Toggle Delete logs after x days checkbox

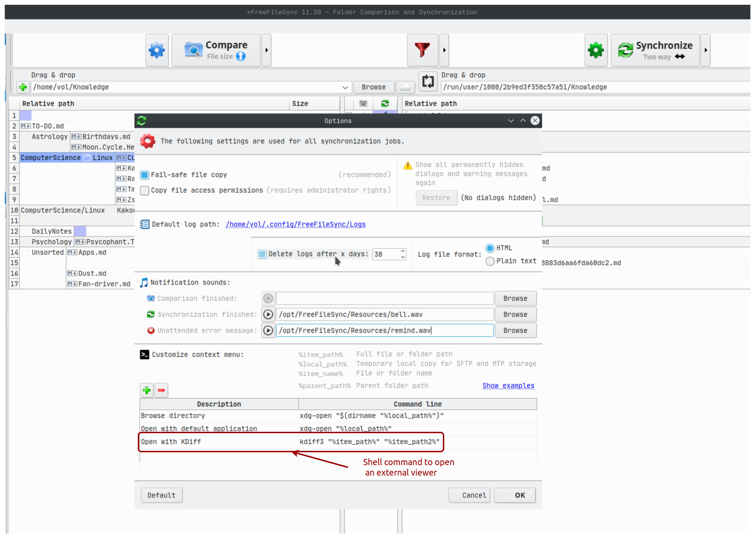pos(262,254)
